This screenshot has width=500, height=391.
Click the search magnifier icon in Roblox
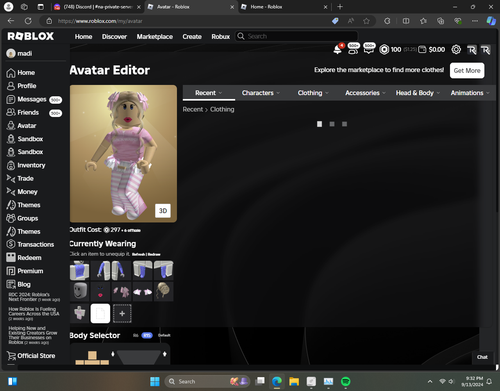(241, 36)
